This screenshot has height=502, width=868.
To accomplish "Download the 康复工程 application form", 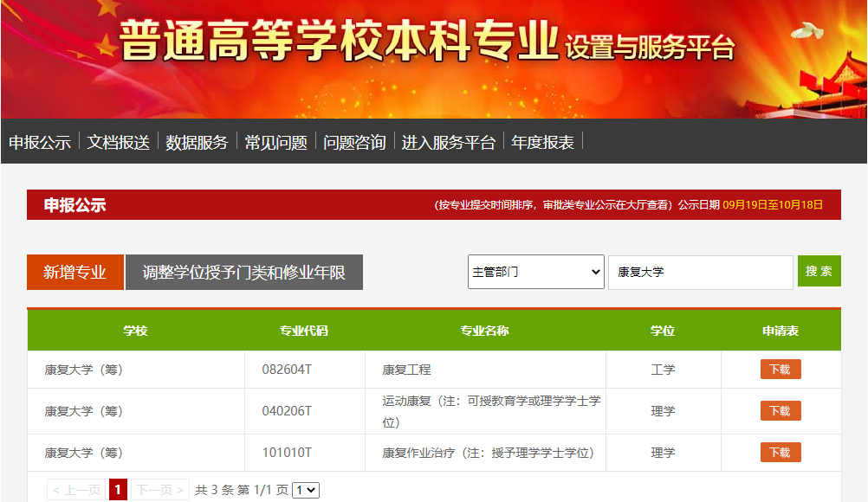I will [781, 369].
